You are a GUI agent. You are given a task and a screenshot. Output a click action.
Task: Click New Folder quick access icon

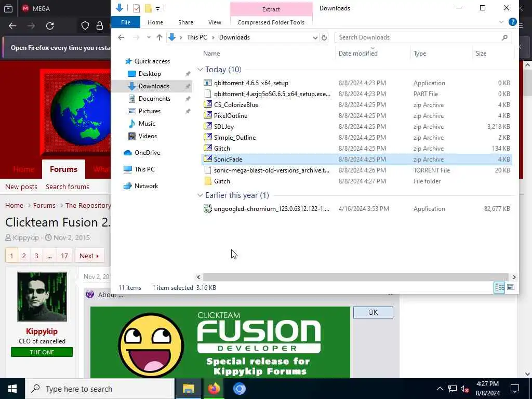[148, 8]
